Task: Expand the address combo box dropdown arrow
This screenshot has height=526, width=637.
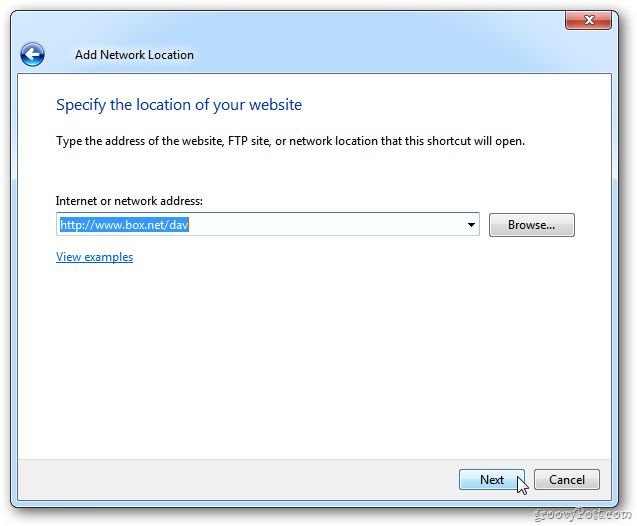Action: 471,225
